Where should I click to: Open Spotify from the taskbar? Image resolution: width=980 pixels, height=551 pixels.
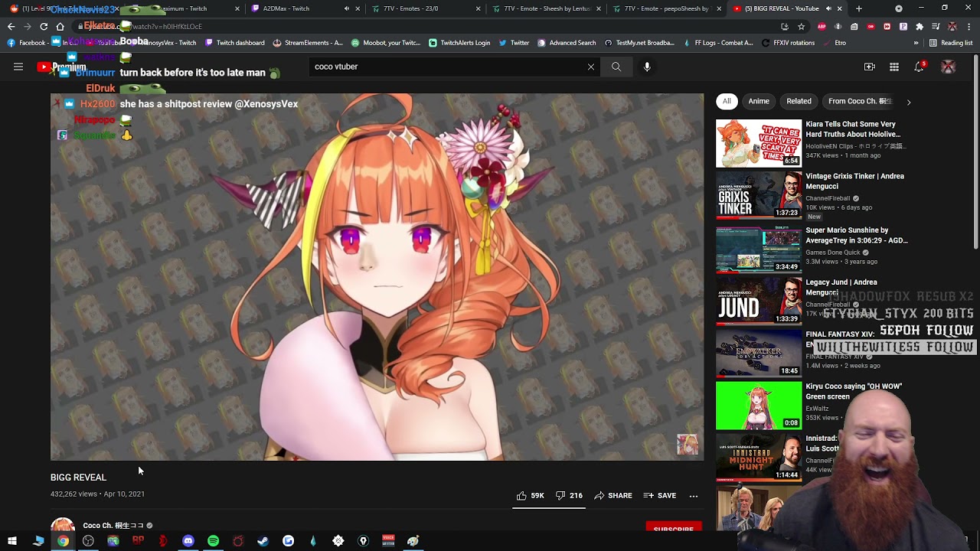(x=213, y=541)
